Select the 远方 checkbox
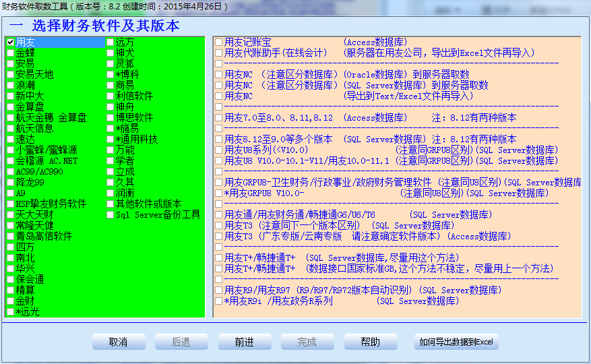 (110, 42)
